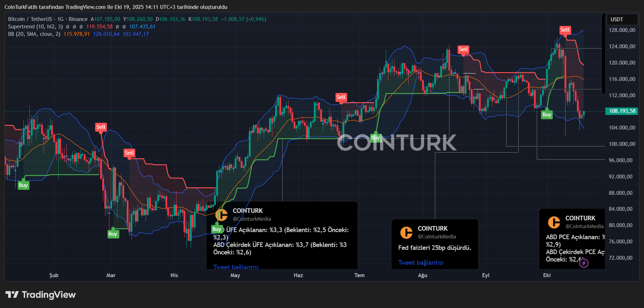The height and width of the screenshot is (308, 644).
Task: Click the Şub month label on the time axis
Action: click(x=54, y=275)
